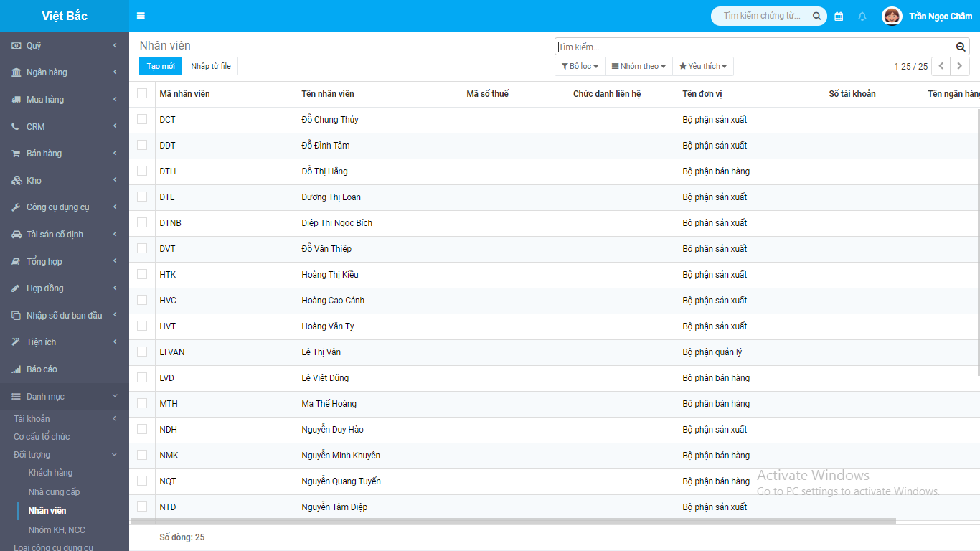The width and height of the screenshot is (980, 551).
Task: Tick checkbox for employee DTH
Action: [142, 171]
